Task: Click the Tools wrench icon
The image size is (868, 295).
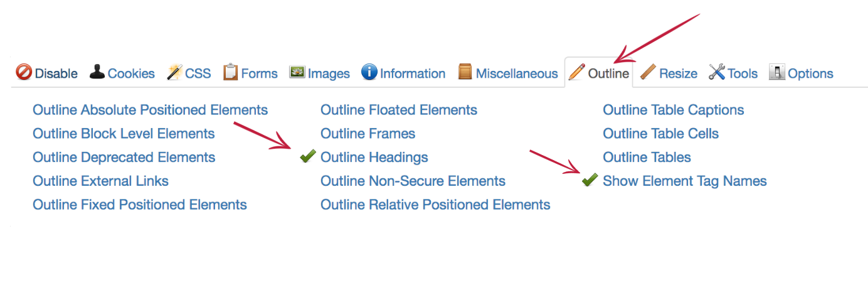Action: 717,72
